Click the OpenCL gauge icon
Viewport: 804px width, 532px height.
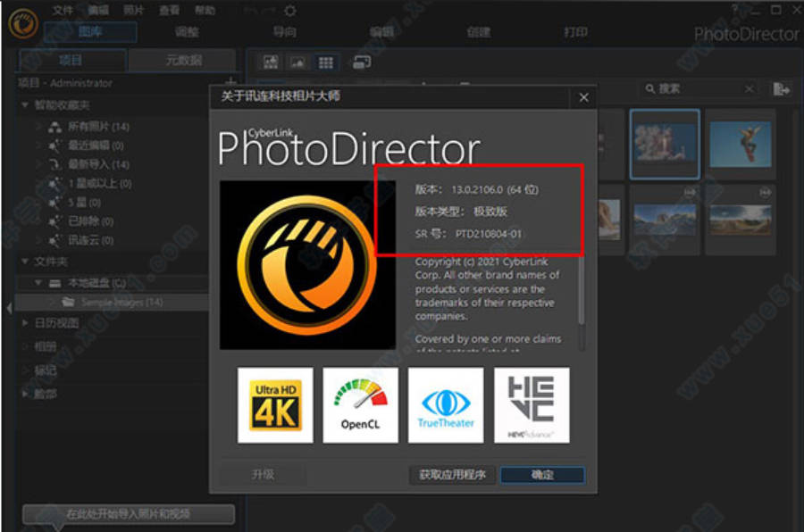(360, 404)
